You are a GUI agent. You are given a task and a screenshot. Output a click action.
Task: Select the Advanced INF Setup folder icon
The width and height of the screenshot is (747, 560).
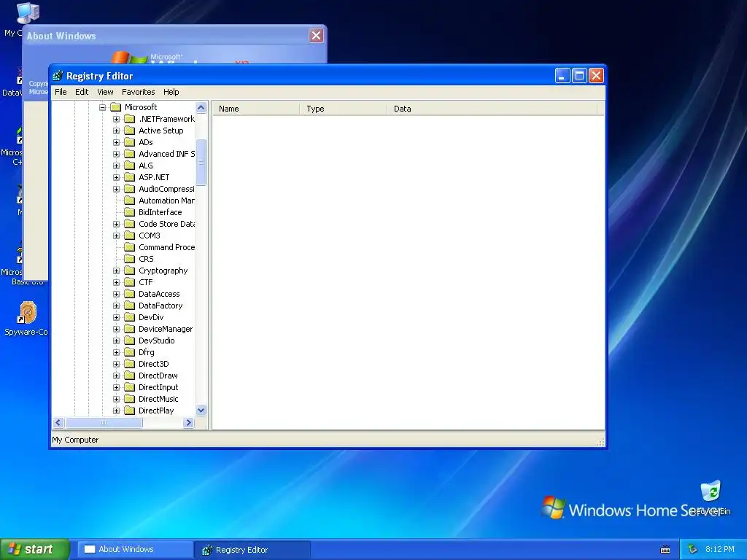[x=130, y=154]
